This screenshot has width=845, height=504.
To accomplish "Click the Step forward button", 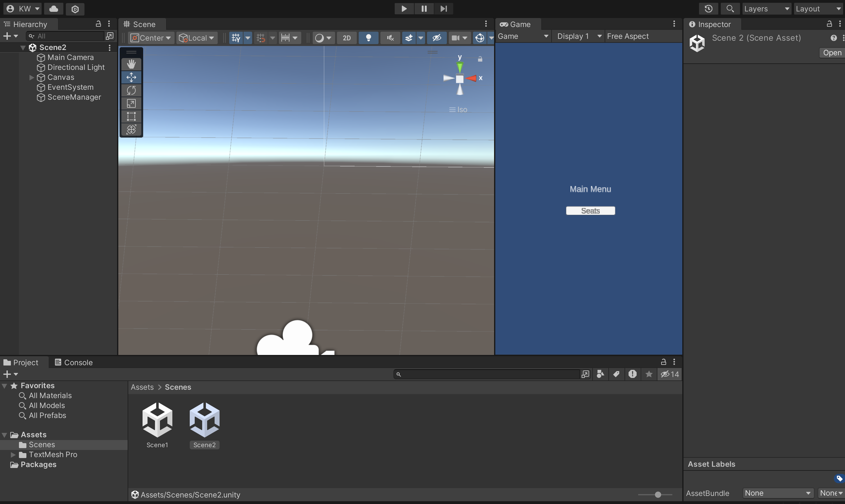I will (x=443, y=8).
